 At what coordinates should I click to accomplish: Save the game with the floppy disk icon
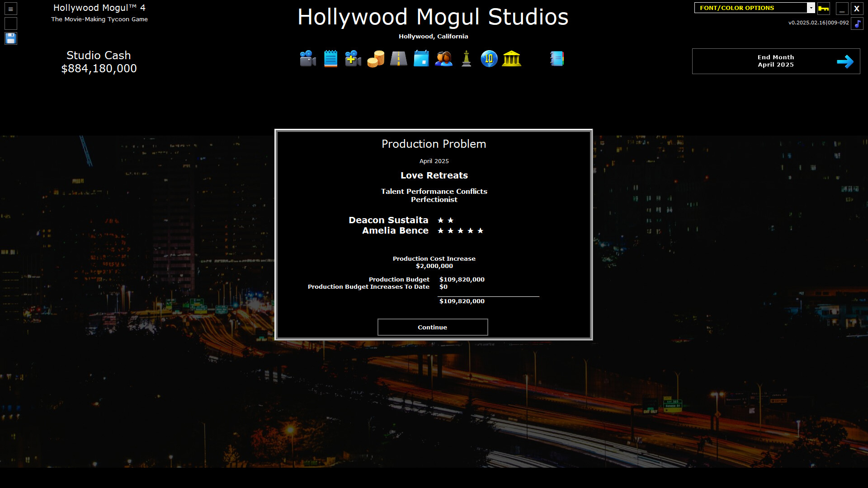[x=10, y=38]
